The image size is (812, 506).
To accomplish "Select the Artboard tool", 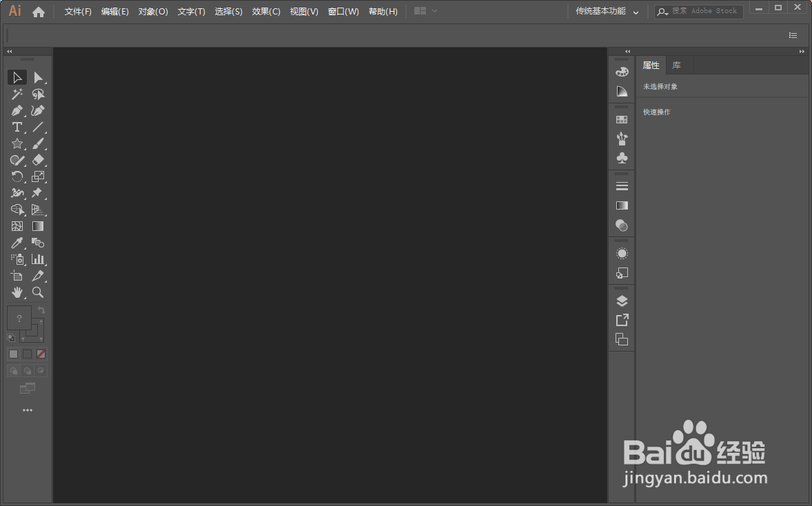I will pyautogui.click(x=17, y=276).
